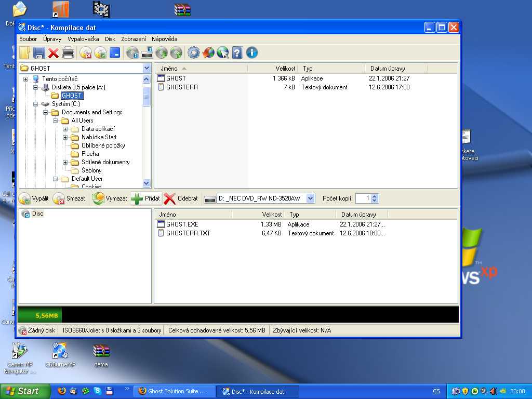Click the Vypálit burn button

(34, 198)
